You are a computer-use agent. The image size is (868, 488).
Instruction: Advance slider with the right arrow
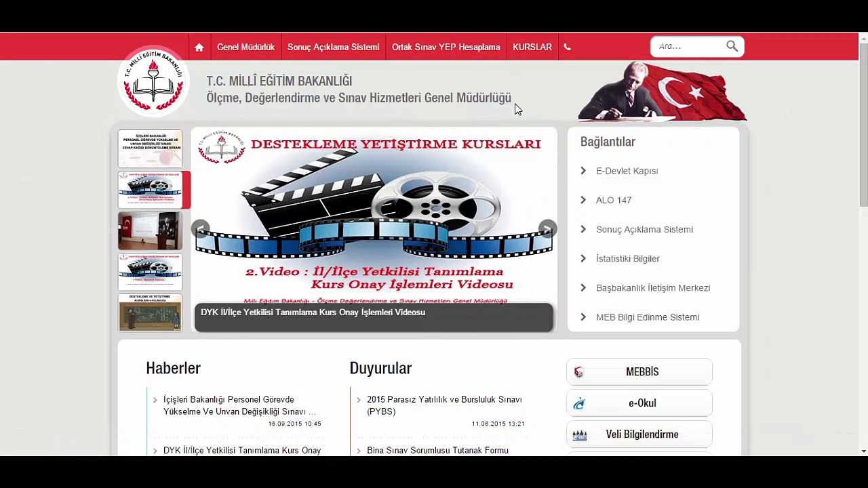click(547, 228)
